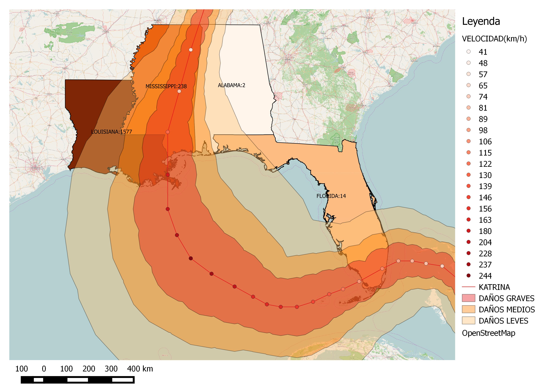Click the northernmost track point in Mississippi
554x392 pixels.
click(191, 50)
